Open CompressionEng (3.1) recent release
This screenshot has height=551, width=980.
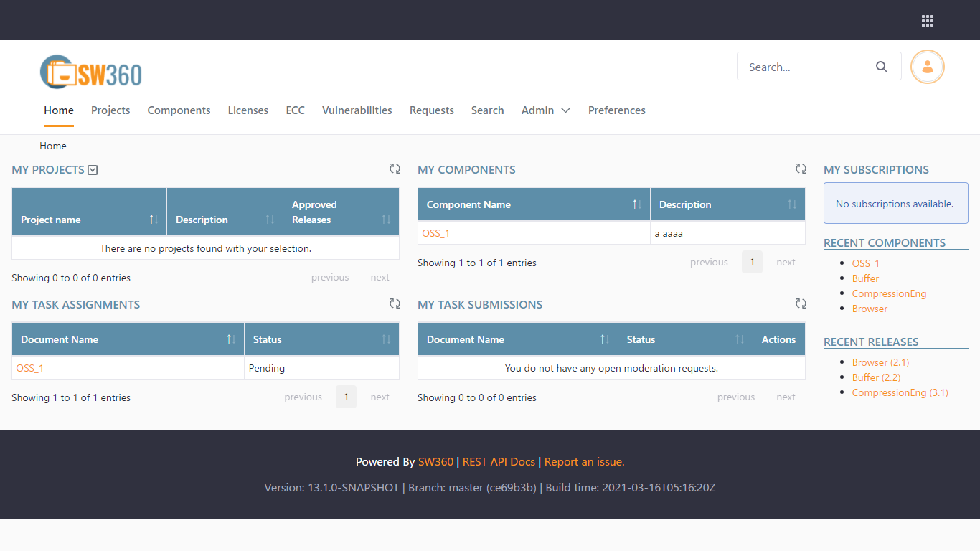click(x=900, y=392)
